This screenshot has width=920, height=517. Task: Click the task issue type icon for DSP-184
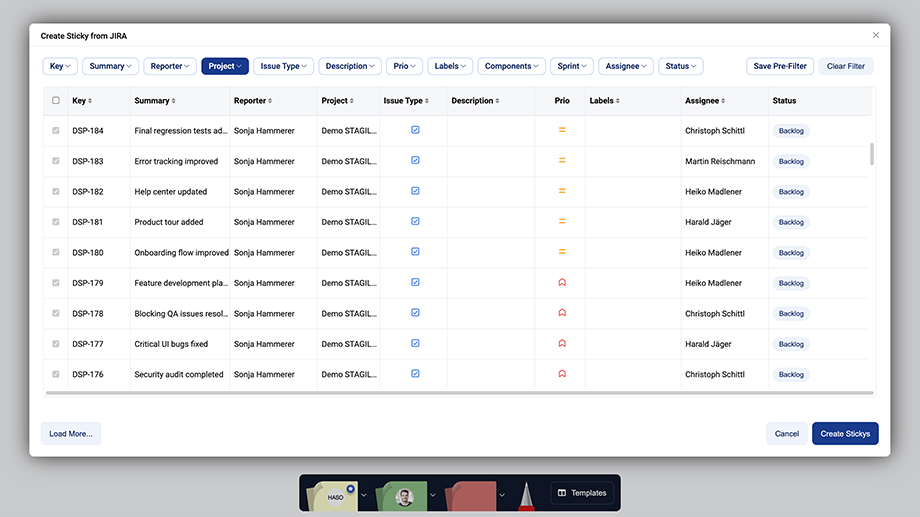click(415, 130)
